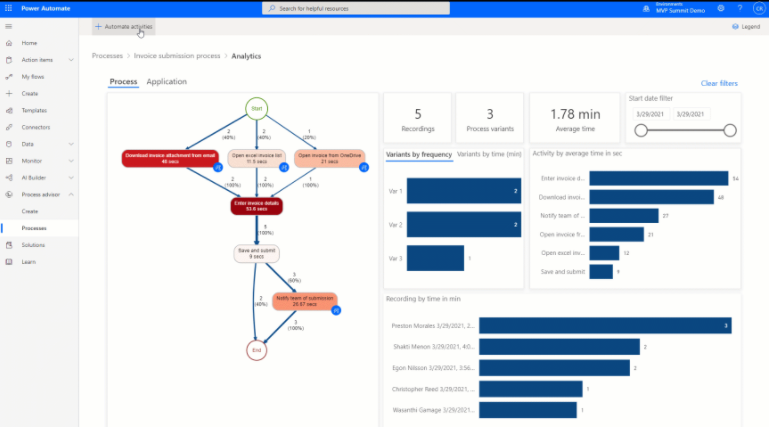Select the Shakti Menon recording bar
Screen dimensions: 770x427
pyautogui.click(x=559, y=347)
